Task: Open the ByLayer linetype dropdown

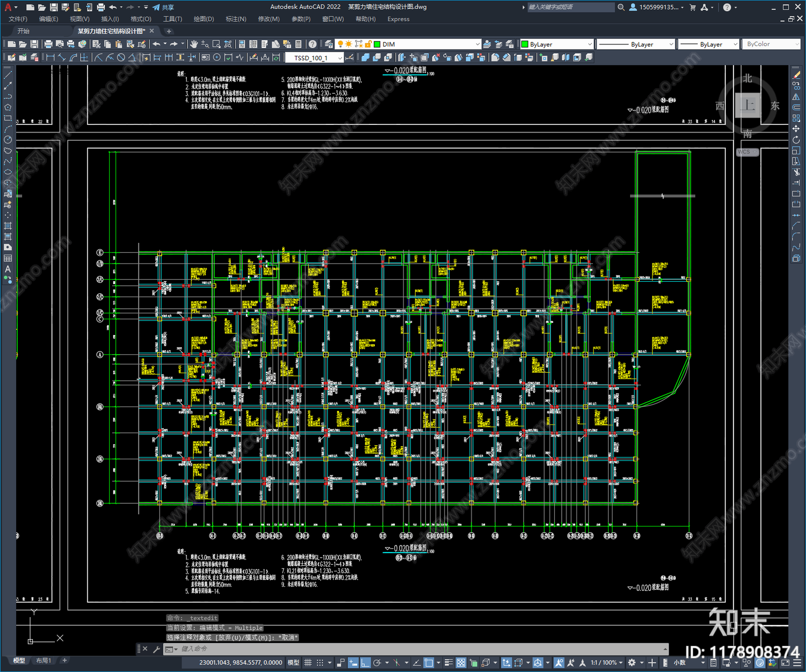Action: click(x=635, y=44)
